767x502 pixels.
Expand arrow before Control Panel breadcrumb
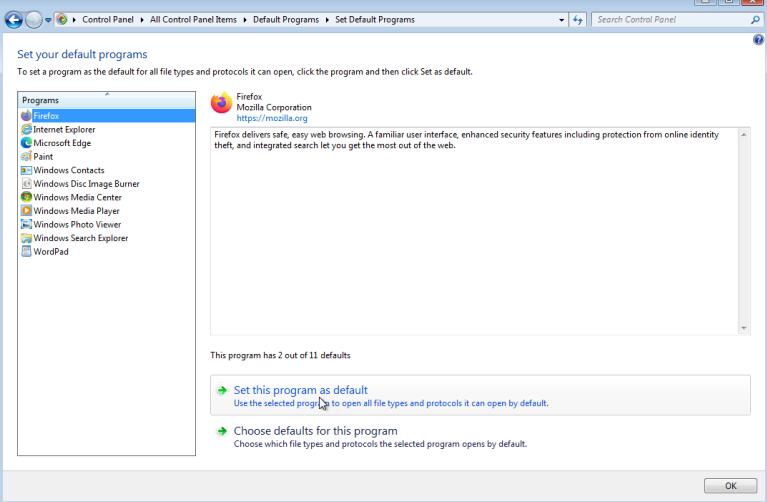tap(74, 20)
